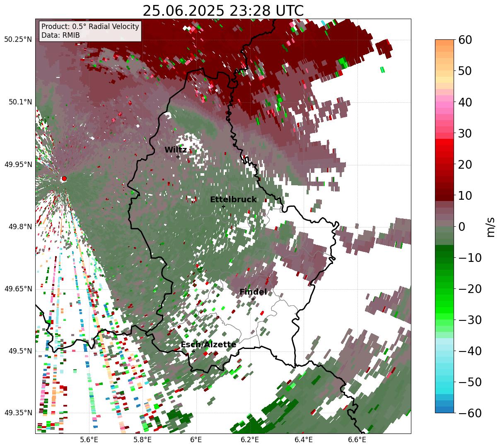
Task: Click the "Product: 0.5° Radial Velocity" label
Action: coord(90,27)
